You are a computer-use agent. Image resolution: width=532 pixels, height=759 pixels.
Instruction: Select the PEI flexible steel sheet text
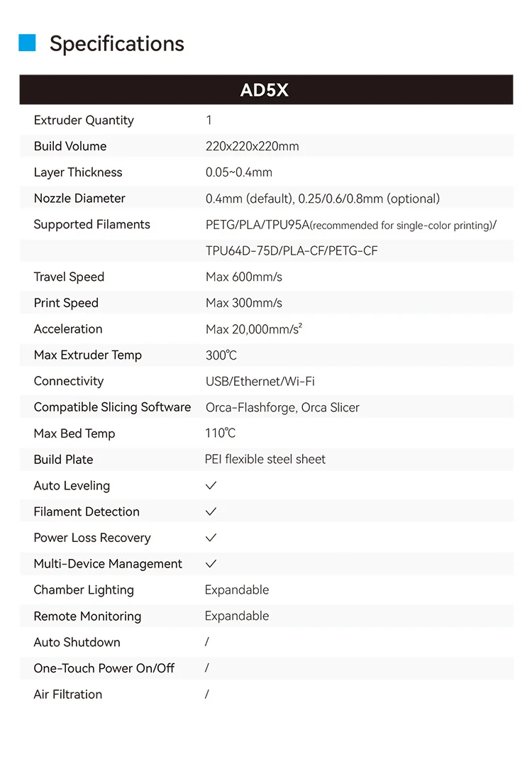click(265, 460)
